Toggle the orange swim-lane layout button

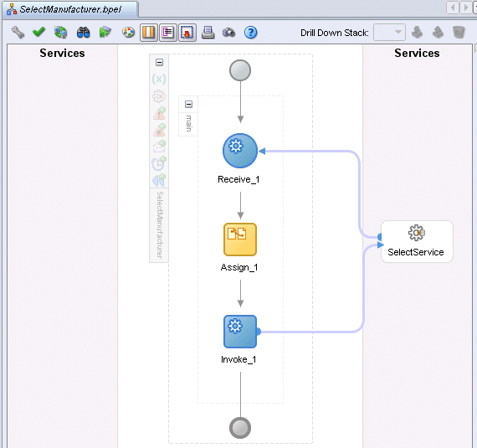148,33
